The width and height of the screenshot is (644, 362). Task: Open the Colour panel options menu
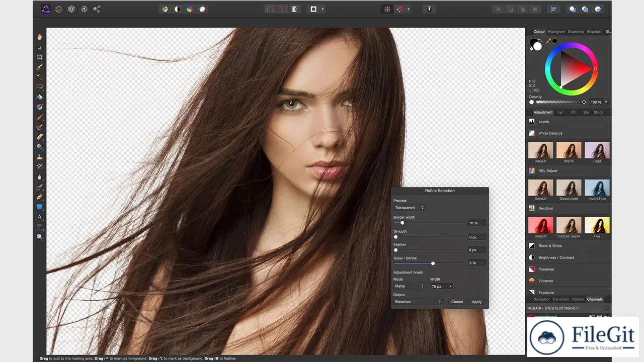[607, 32]
